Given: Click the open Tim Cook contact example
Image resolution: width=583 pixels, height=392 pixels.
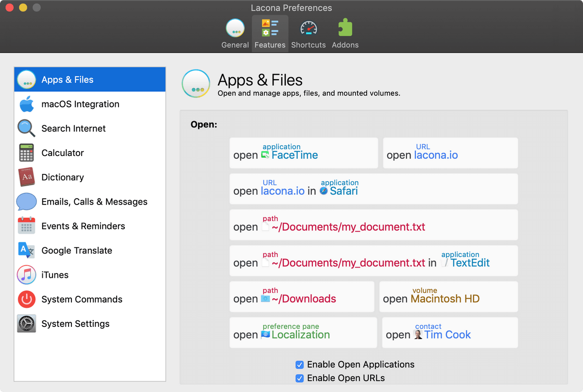Looking at the screenshot, I should (x=449, y=333).
